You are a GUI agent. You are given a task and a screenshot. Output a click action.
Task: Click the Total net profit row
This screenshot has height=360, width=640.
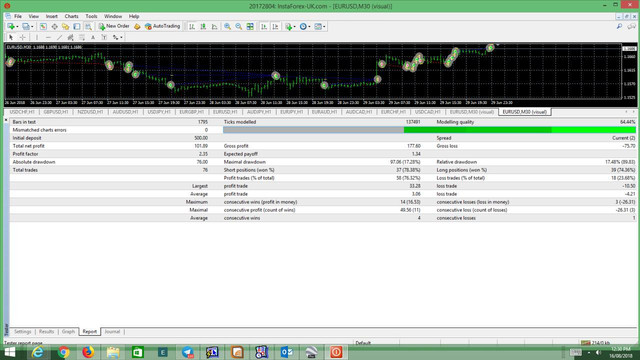[x=322, y=146]
